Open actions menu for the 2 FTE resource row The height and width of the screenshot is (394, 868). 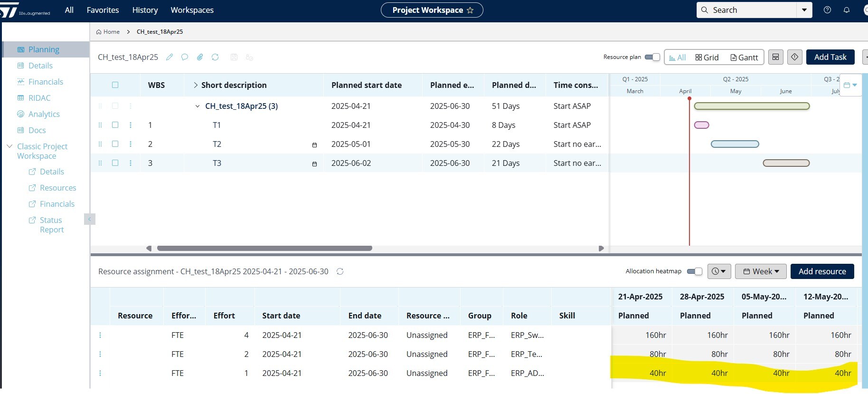100,354
